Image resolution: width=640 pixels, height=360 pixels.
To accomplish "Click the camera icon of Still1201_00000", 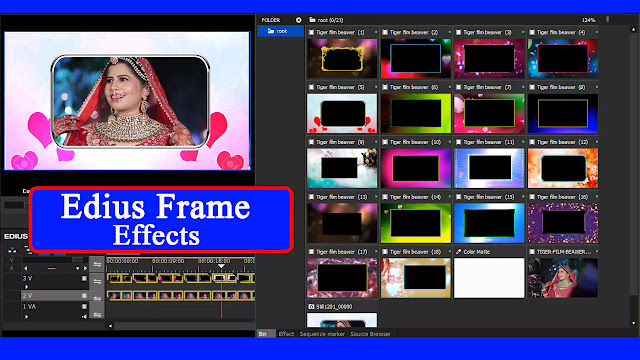I will click(x=311, y=307).
